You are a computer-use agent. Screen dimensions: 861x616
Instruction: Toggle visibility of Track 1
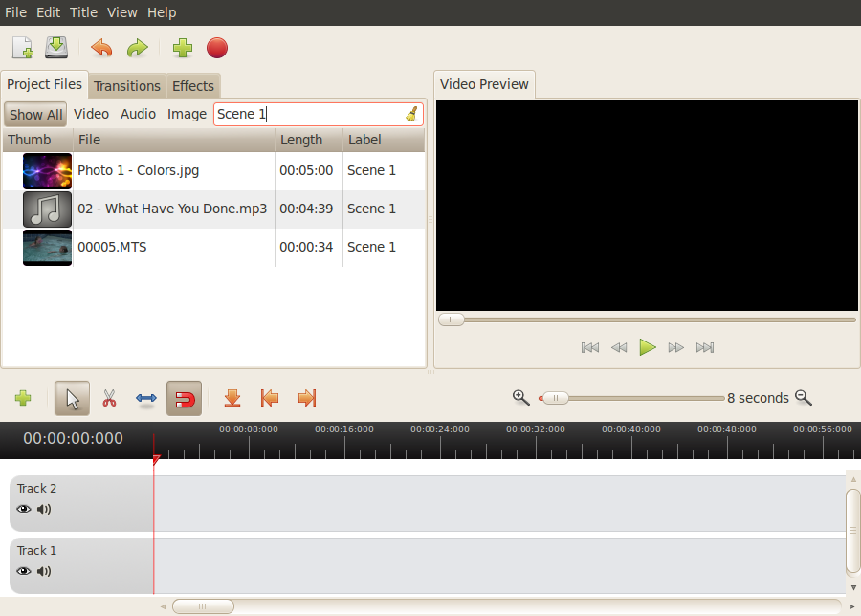(24, 571)
